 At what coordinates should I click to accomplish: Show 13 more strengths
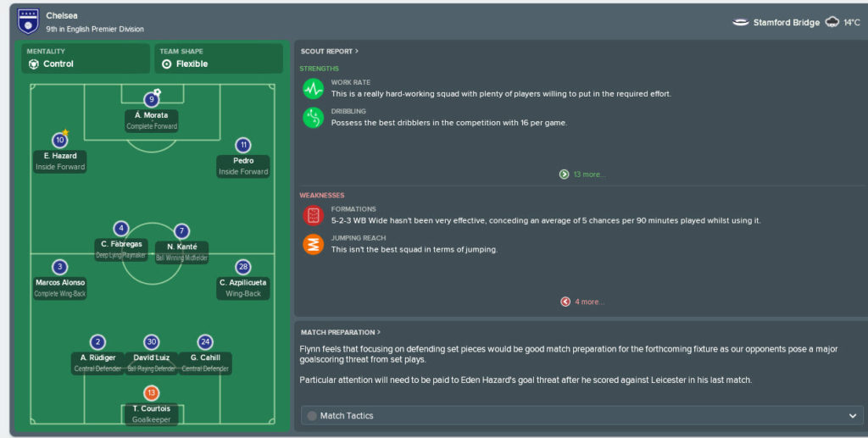coord(582,175)
